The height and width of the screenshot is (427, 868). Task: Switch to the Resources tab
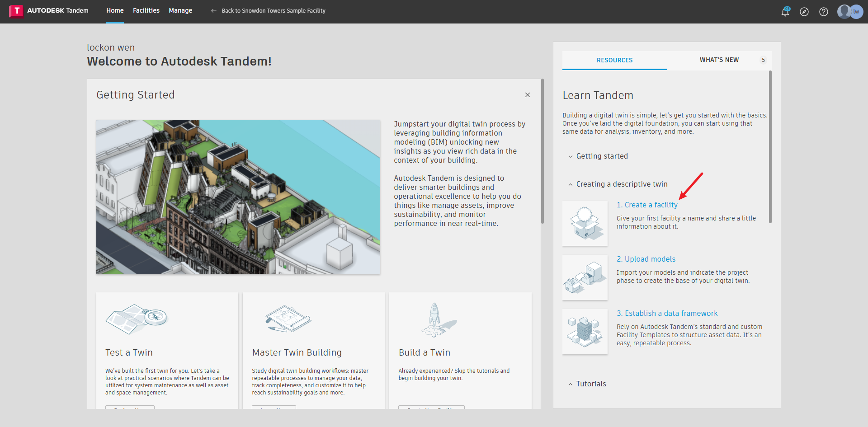[x=614, y=60]
